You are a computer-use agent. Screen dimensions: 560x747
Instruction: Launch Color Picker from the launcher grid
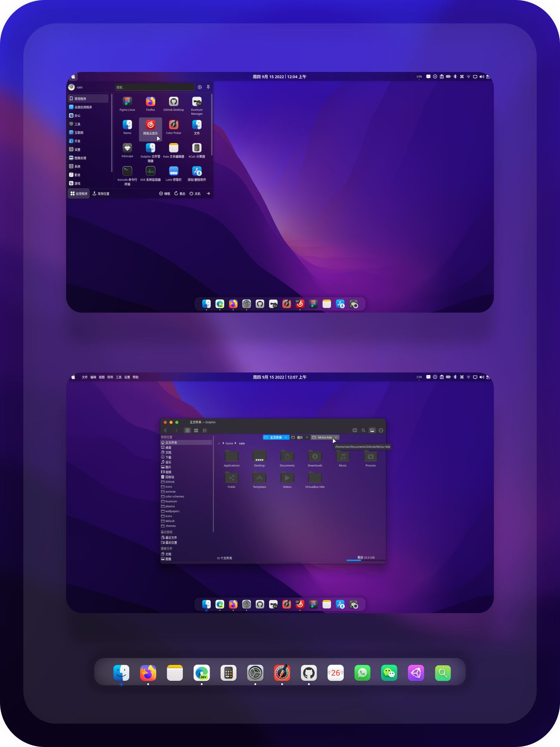[173, 127]
